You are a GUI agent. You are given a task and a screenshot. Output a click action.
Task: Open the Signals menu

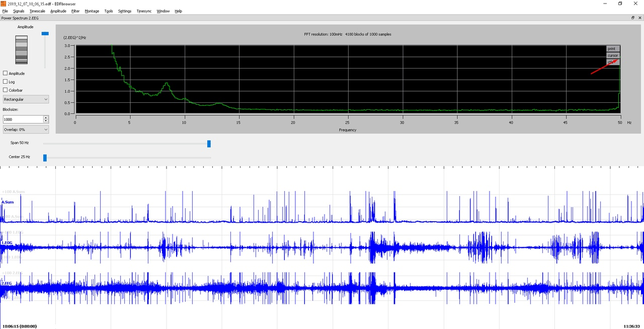point(19,11)
